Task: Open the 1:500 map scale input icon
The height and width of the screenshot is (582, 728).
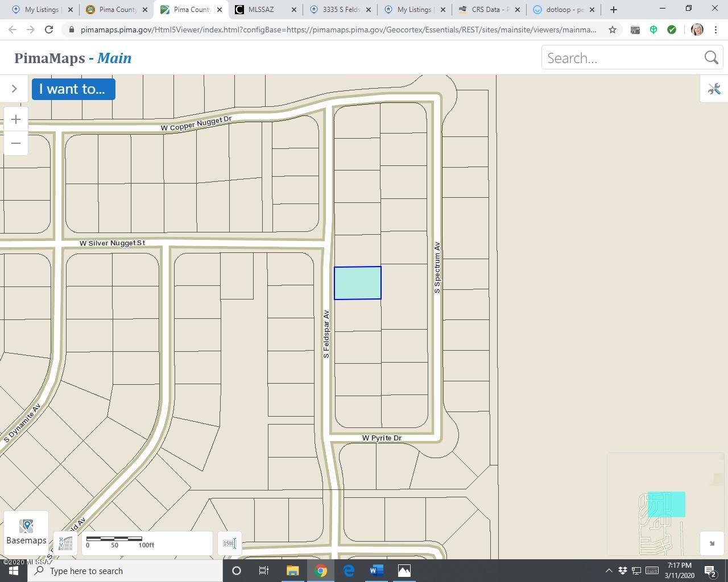Action: [x=229, y=544]
